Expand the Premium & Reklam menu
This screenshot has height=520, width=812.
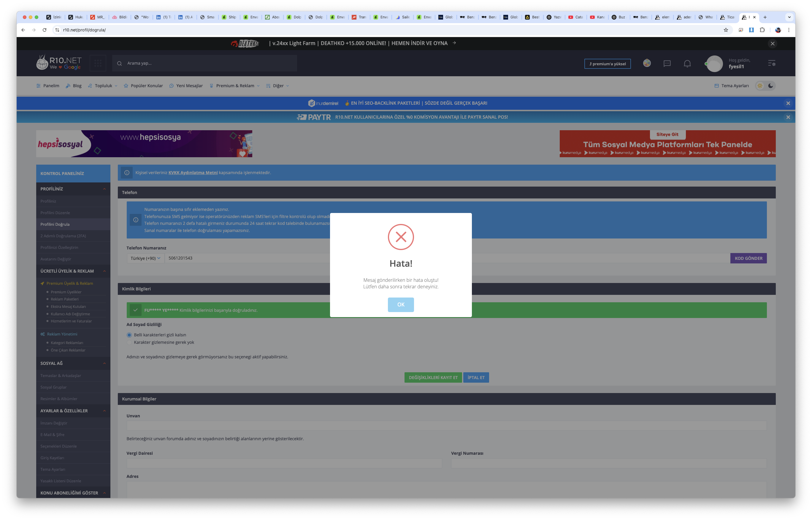tap(235, 86)
